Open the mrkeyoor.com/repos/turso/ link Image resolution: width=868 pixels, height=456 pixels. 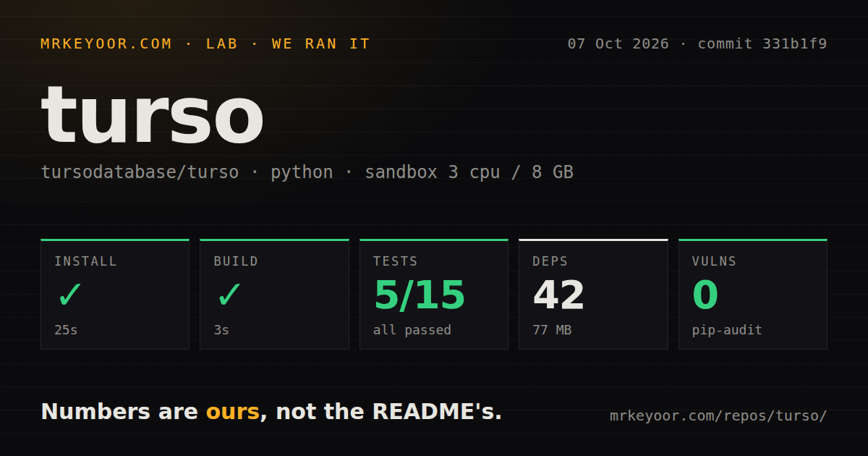pos(718,416)
